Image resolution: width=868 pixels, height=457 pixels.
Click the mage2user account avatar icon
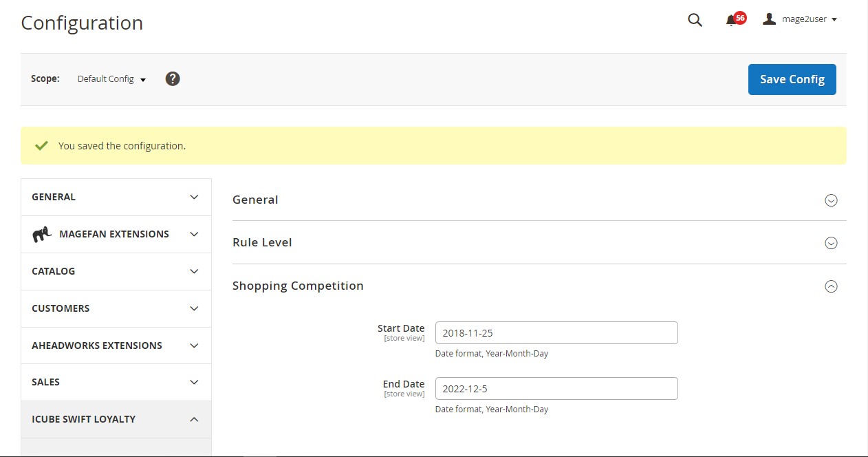pos(769,19)
